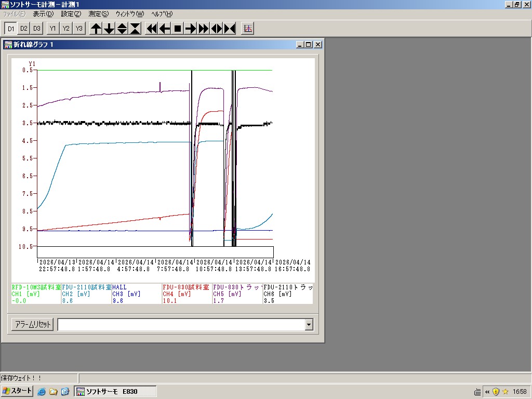Open the 測定(S) measurement menu
This screenshot has width=532, height=399.
(99, 14)
